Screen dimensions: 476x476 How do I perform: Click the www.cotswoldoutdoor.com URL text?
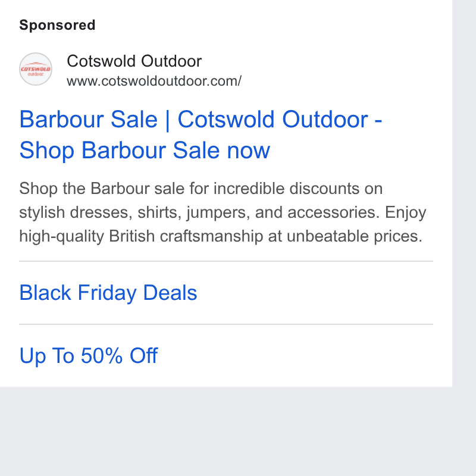pyautogui.click(x=154, y=81)
